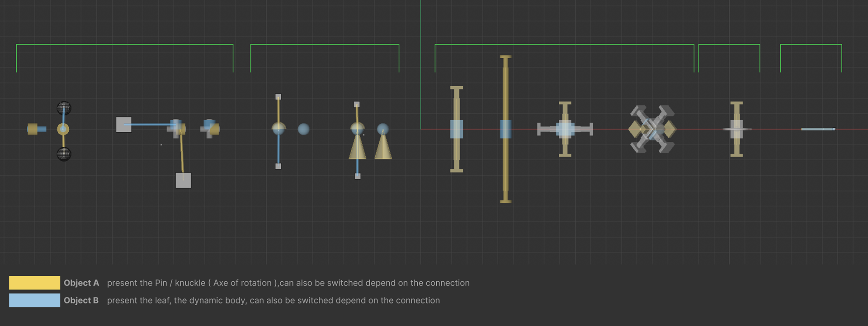Image resolution: width=868 pixels, height=326 pixels.
Task: Click the yellow Object A color swatch
Action: [34, 283]
